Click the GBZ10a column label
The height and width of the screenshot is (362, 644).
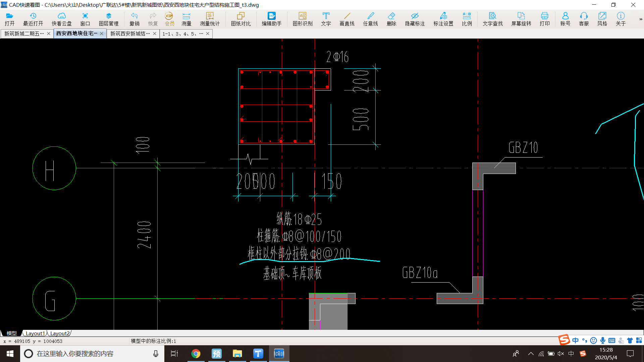coord(420,273)
